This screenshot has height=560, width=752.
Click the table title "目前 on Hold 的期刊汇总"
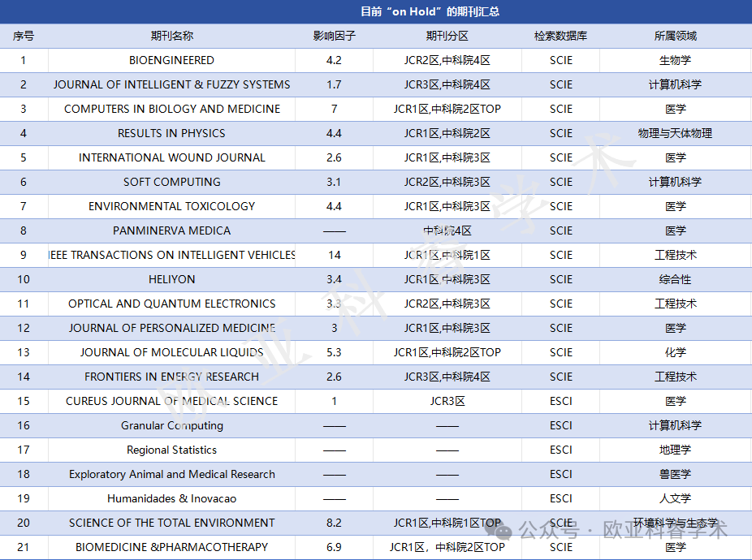[x=430, y=11]
